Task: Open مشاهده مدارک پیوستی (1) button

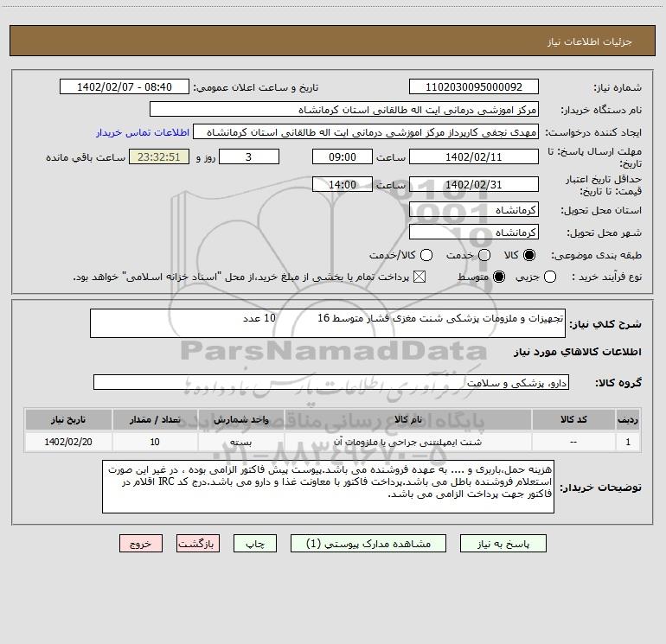Action: pos(368,544)
